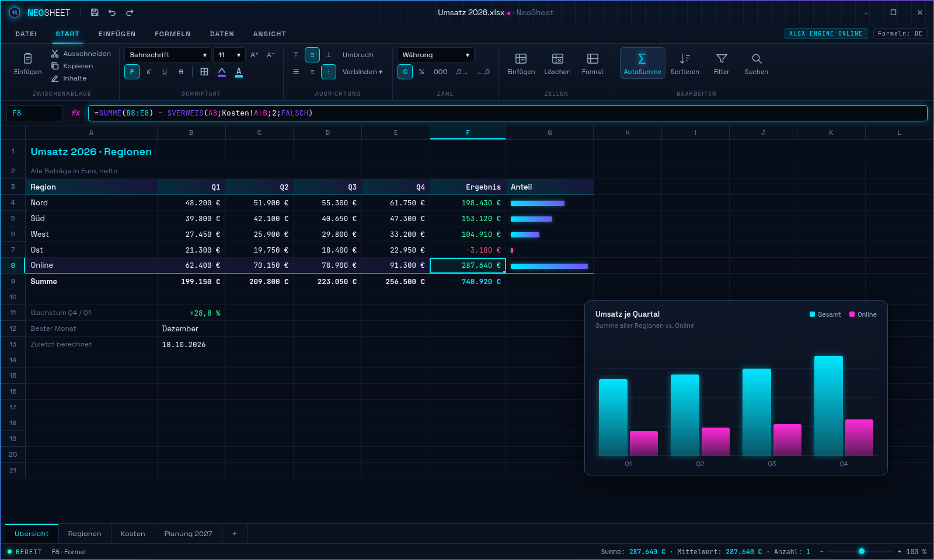The width and height of the screenshot is (934, 560).
Task: Toggle Euro currency number format
Action: coord(405,72)
